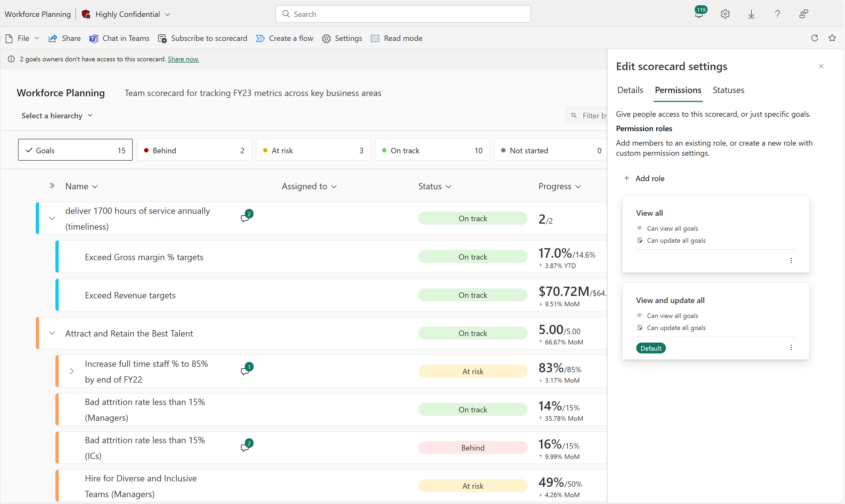Click the Read mode icon

(375, 38)
